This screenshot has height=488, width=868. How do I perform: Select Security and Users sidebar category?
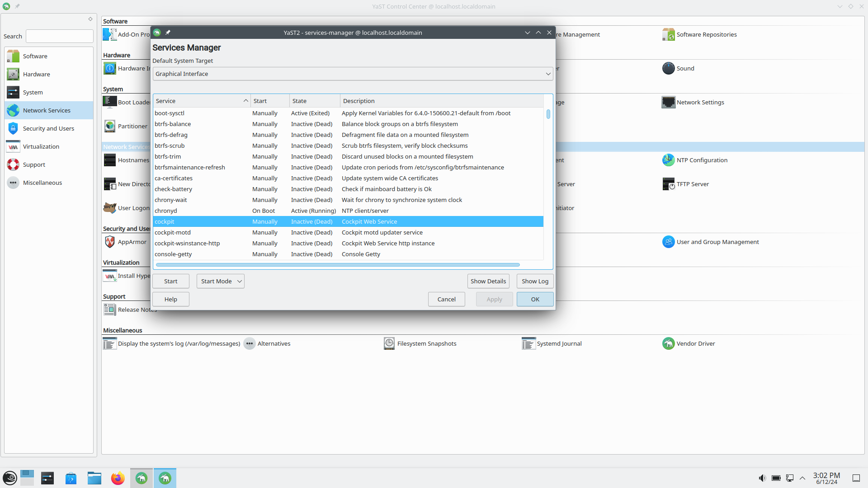pyautogui.click(x=49, y=128)
